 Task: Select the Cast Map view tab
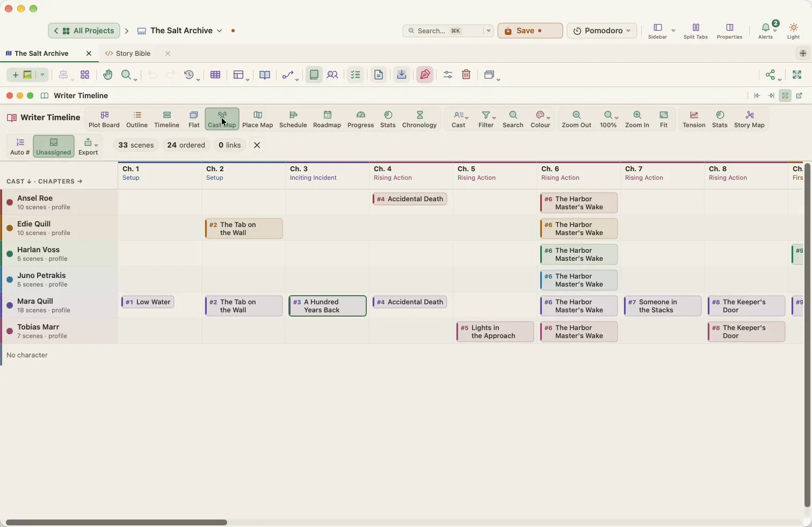pos(222,119)
